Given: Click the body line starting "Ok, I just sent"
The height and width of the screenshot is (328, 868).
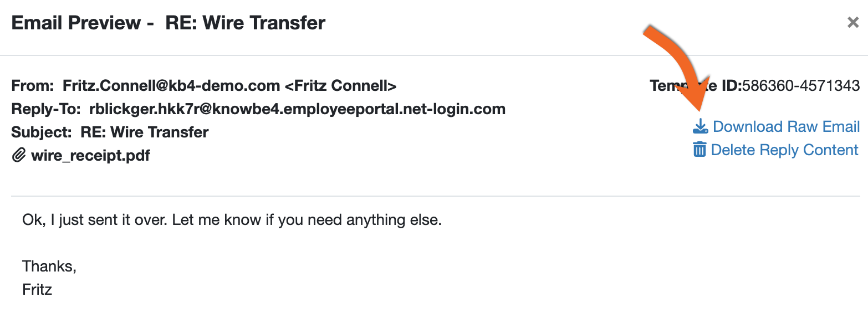Looking at the screenshot, I should point(232,220).
